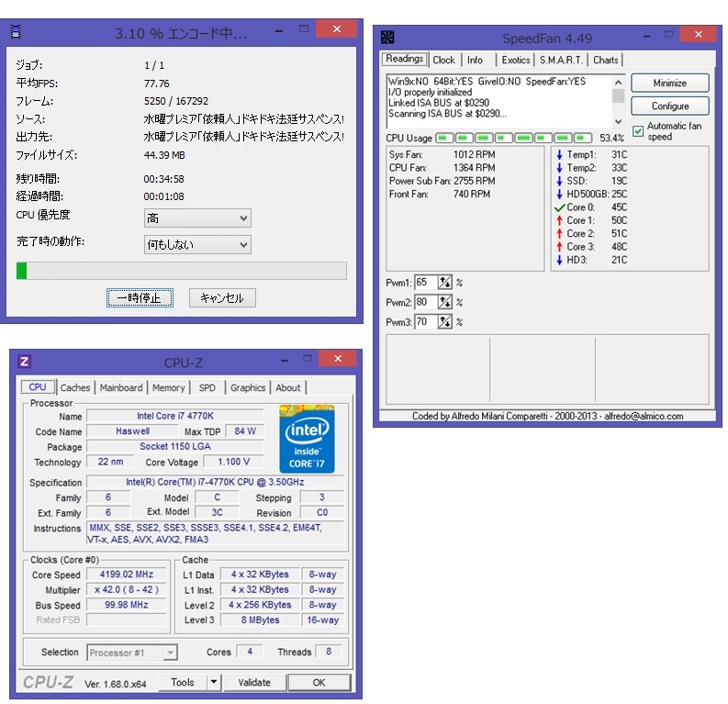This screenshot has width=728, height=704.
Task: Click the Tools button in CPU-Z
Action: coord(183,682)
